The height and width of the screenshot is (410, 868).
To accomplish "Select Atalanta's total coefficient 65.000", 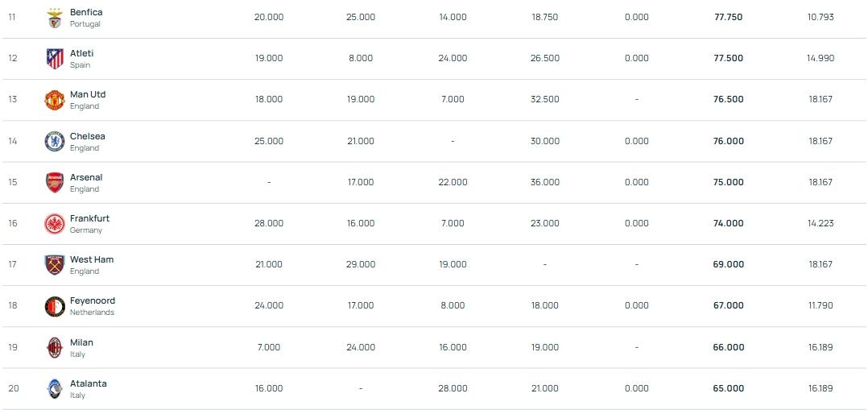I will pos(729,388).
